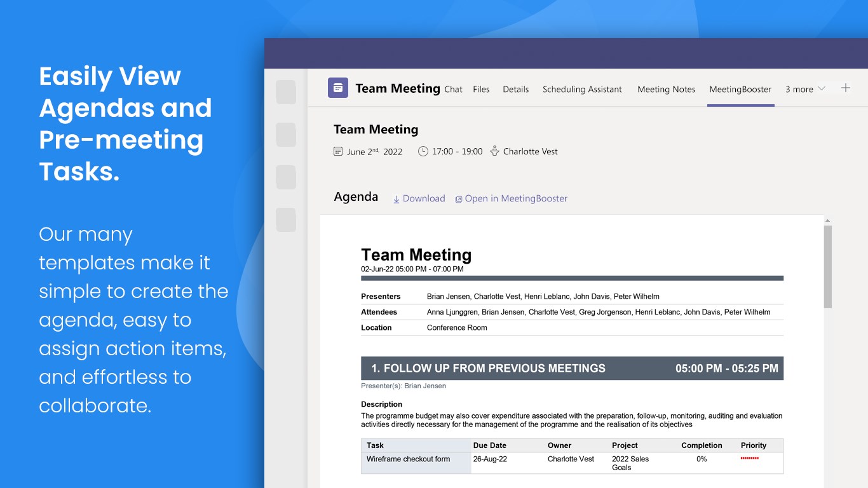Click the 'Agenda' section heading

tap(356, 197)
